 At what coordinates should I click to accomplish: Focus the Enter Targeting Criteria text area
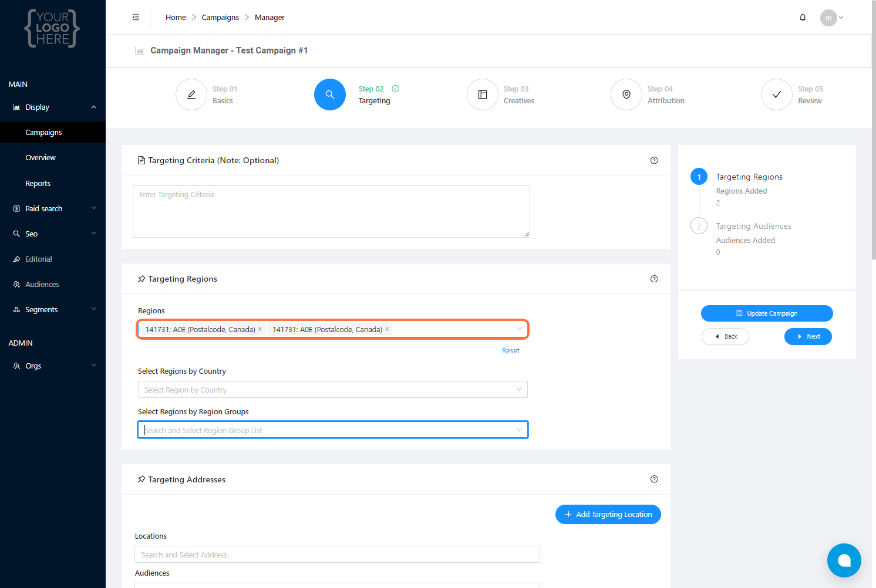pyautogui.click(x=331, y=211)
